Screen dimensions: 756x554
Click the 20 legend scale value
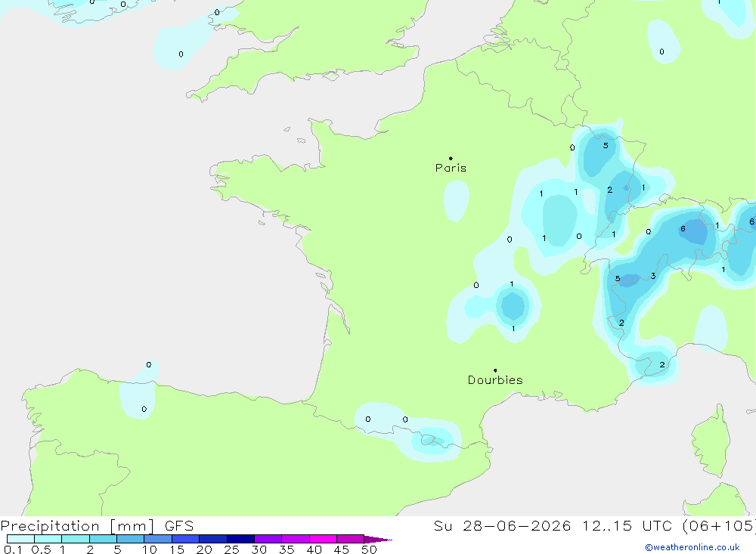tap(204, 549)
